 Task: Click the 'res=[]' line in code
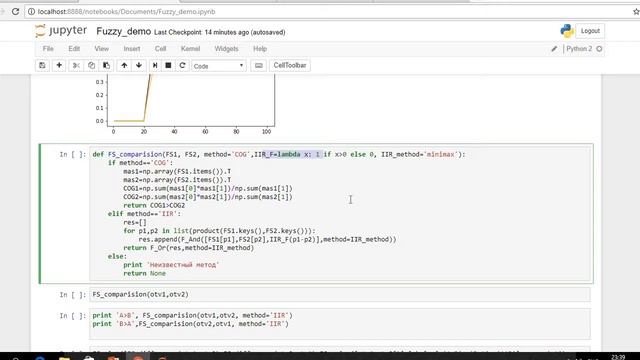pos(135,222)
